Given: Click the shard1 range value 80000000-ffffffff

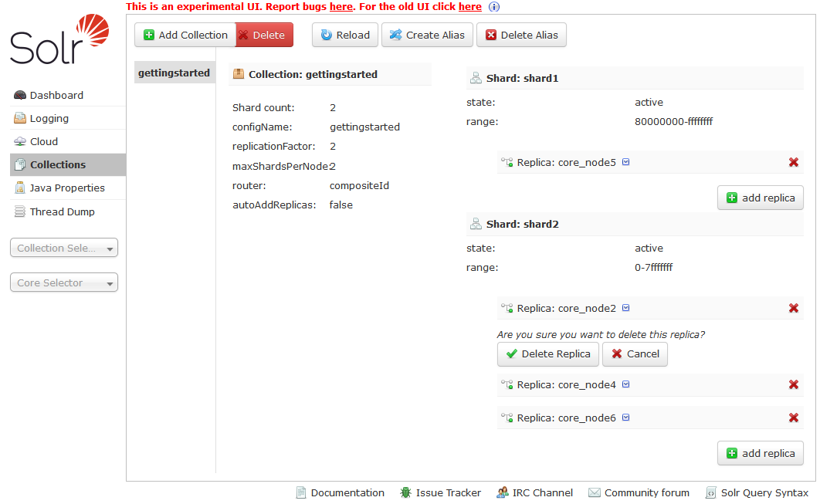Looking at the screenshot, I should 673,121.
